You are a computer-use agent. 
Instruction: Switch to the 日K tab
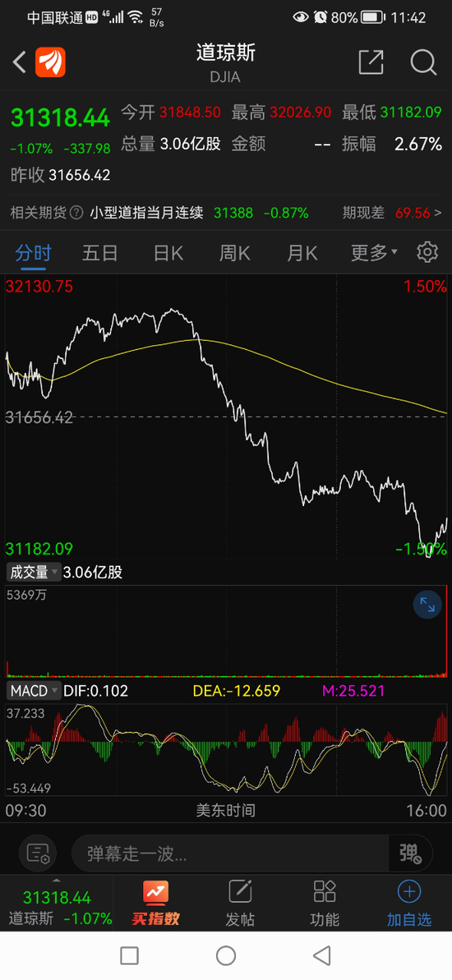168,252
